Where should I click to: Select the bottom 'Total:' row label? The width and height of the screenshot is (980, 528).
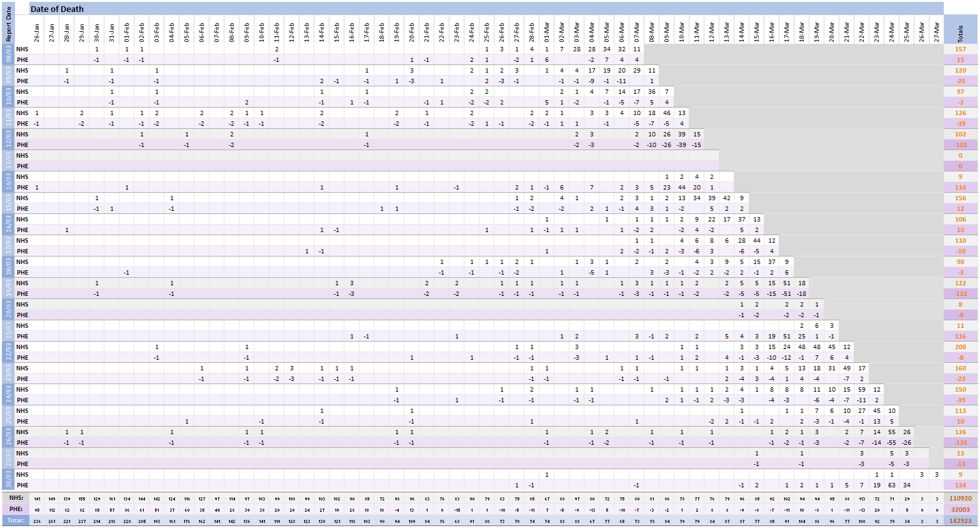coord(15,520)
